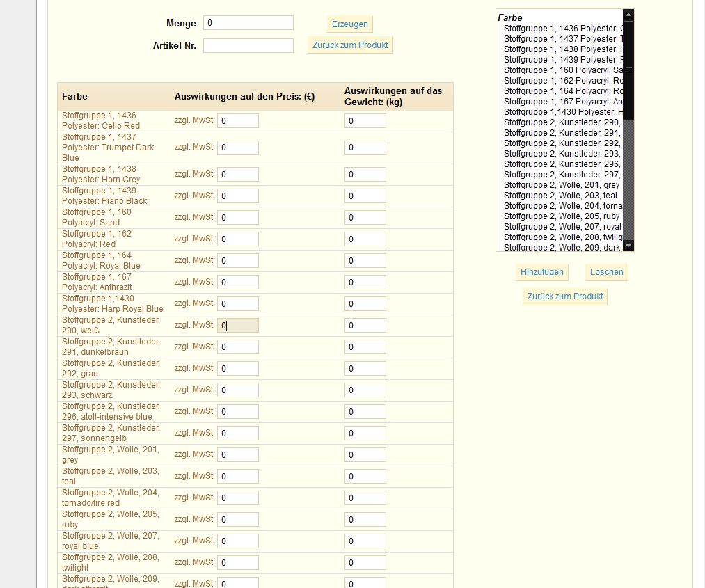The width and height of the screenshot is (705, 588).
Task: Click the Farbe column header in table
Action: [x=74, y=96]
